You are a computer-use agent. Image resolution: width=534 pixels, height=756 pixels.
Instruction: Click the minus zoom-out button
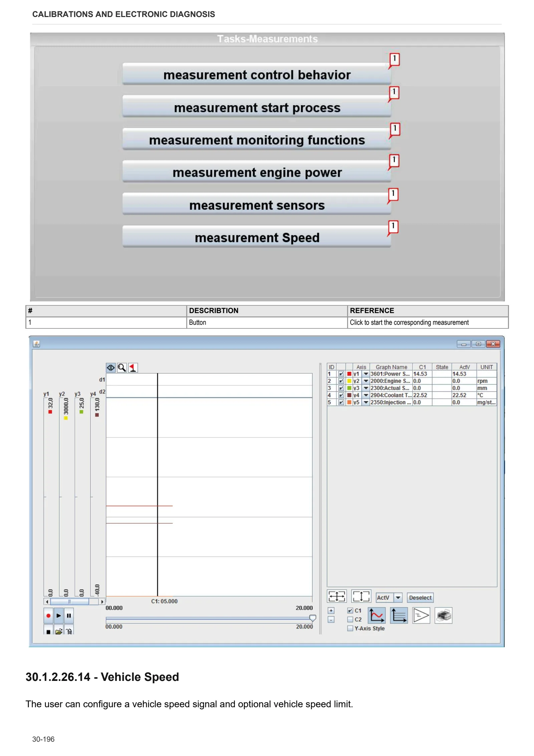pyautogui.click(x=331, y=620)
